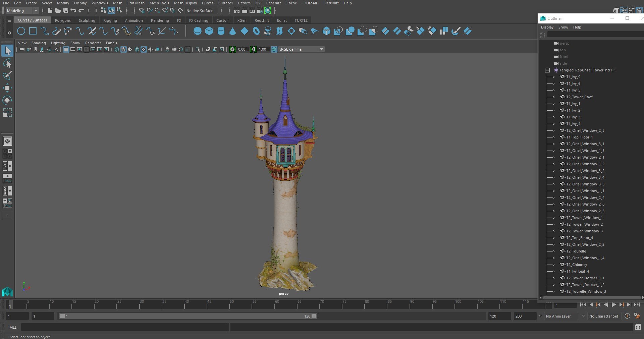This screenshot has width=644, height=339.
Task: Create a NURBS Plane from shelf
Action: (245, 31)
